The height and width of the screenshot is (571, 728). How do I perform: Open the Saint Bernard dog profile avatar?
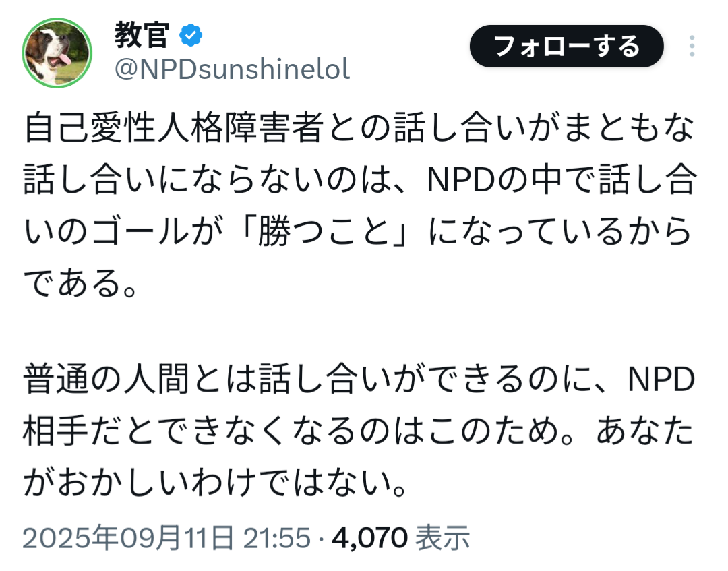pos(57,52)
